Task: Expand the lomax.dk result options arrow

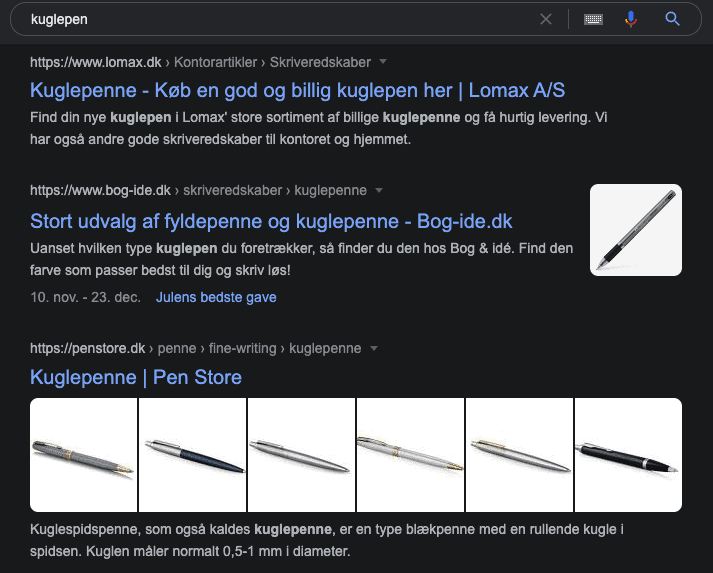Action: tap(383, 61)
